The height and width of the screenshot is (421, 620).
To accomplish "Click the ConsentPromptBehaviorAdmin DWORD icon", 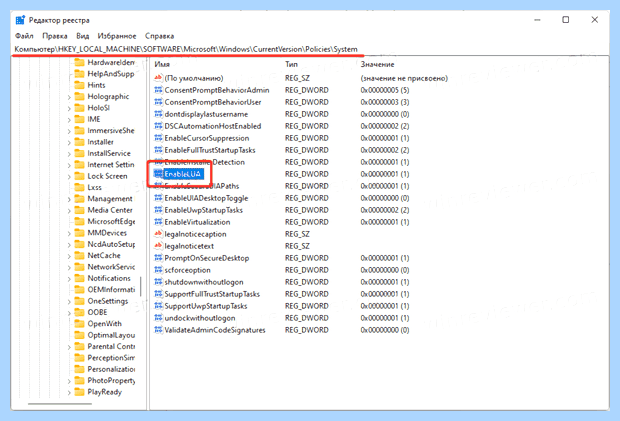I will point(158,90).
